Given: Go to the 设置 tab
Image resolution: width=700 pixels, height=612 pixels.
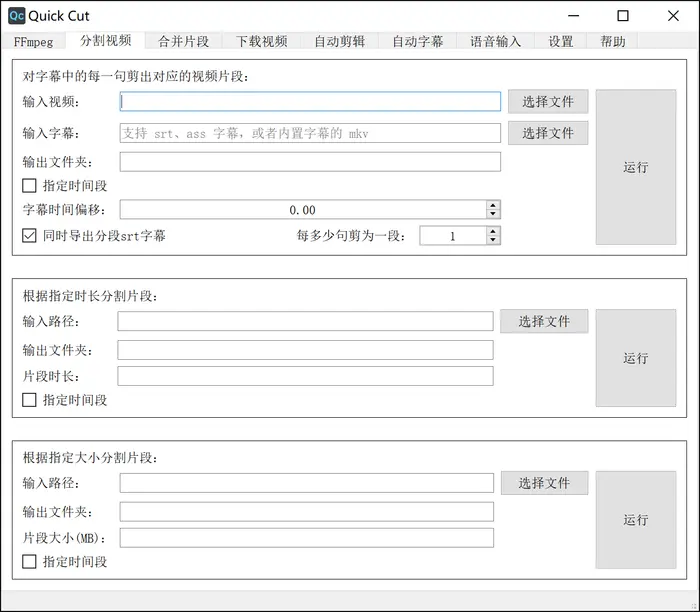Looking at the screenshot, I should [561, 41].
